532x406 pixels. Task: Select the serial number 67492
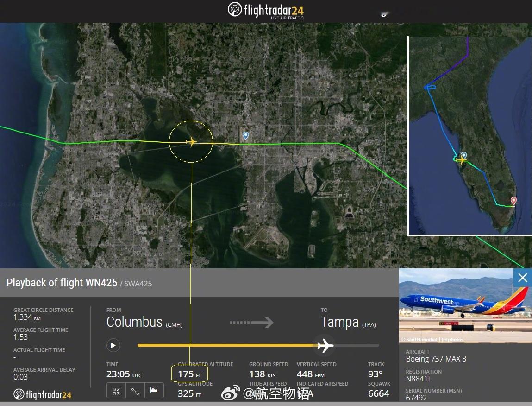pos(416,398)
